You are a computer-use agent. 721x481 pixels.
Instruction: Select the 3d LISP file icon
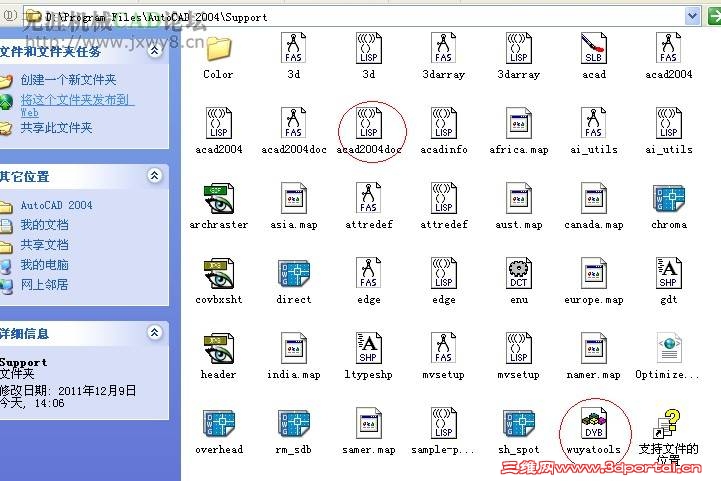(369, 48)
